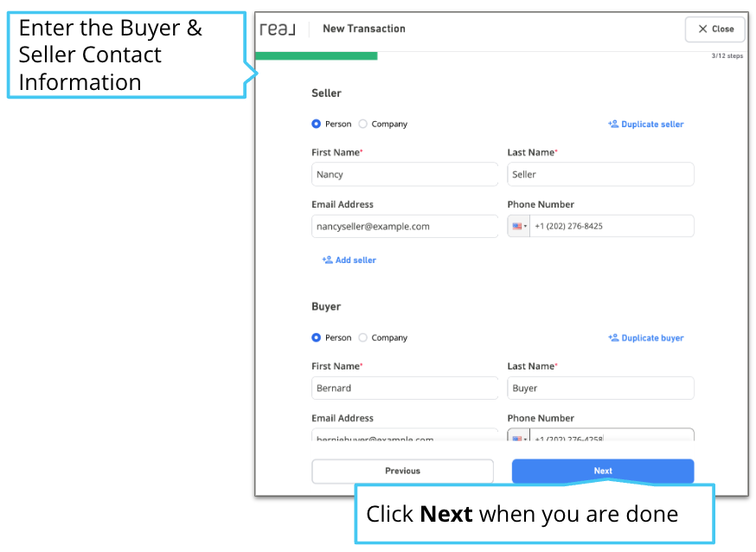Select Company for the Seller
The image size is (756, 552).
click(x=362, y=124)
